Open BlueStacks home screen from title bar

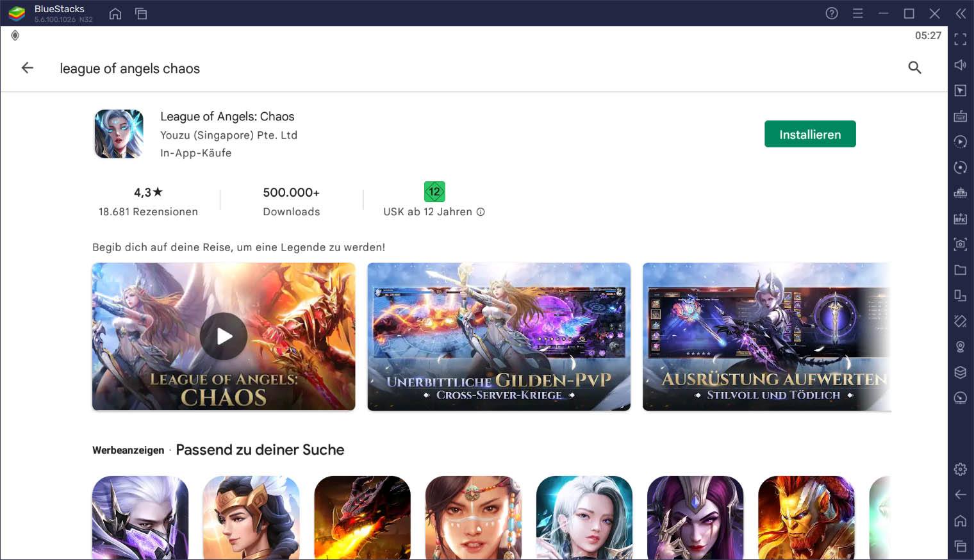tap(115, 13)
